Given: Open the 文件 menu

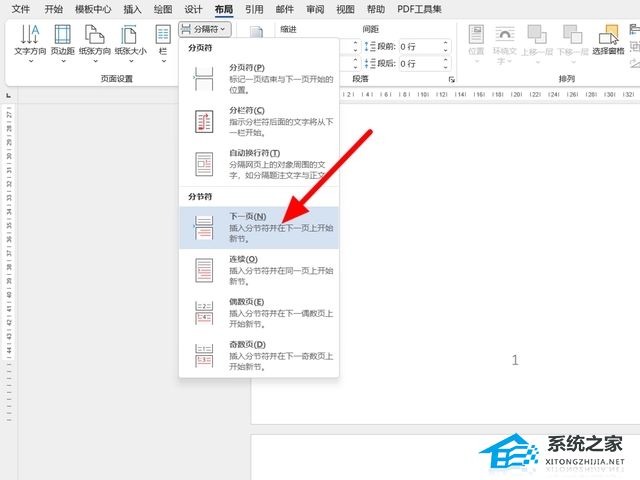Looking at the screenshot, I should coord(20,9).
